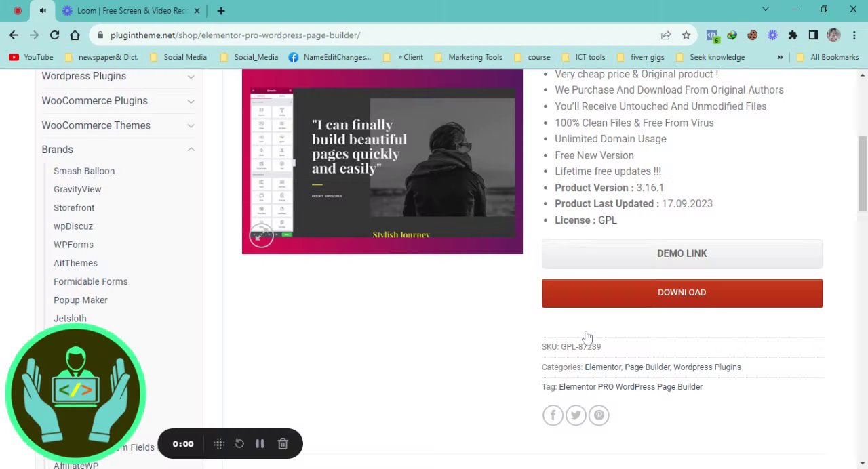Image resolution: width=868 pixels, height=469 pixels.
Task: Open the Marketing Tools bookmark folder
Action: 468,57
